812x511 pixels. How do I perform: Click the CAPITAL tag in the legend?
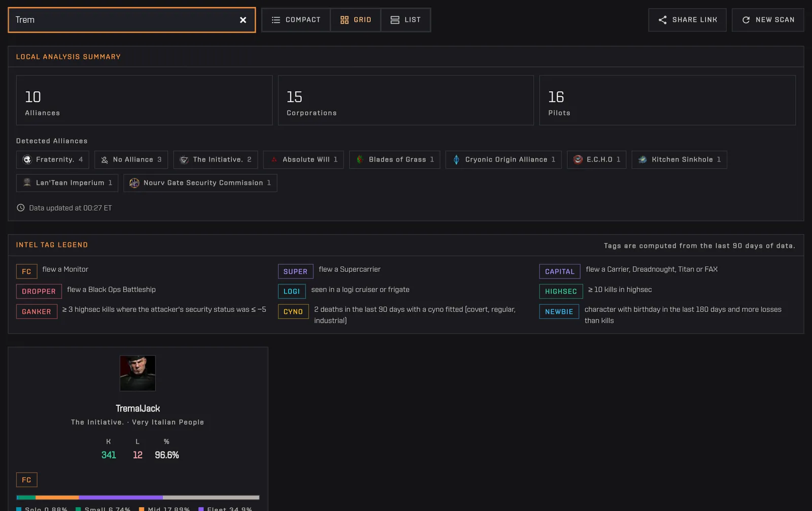pyautogui.click(x=560, y=272)
